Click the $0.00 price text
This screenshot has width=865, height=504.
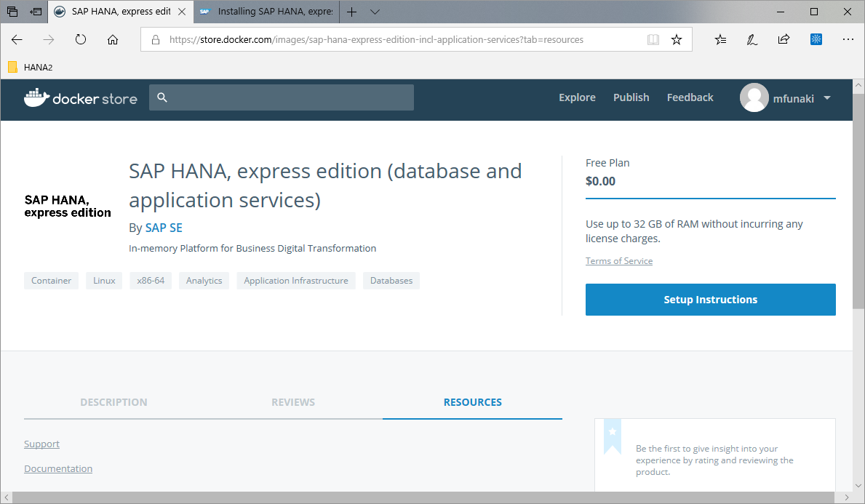[600, 181]
